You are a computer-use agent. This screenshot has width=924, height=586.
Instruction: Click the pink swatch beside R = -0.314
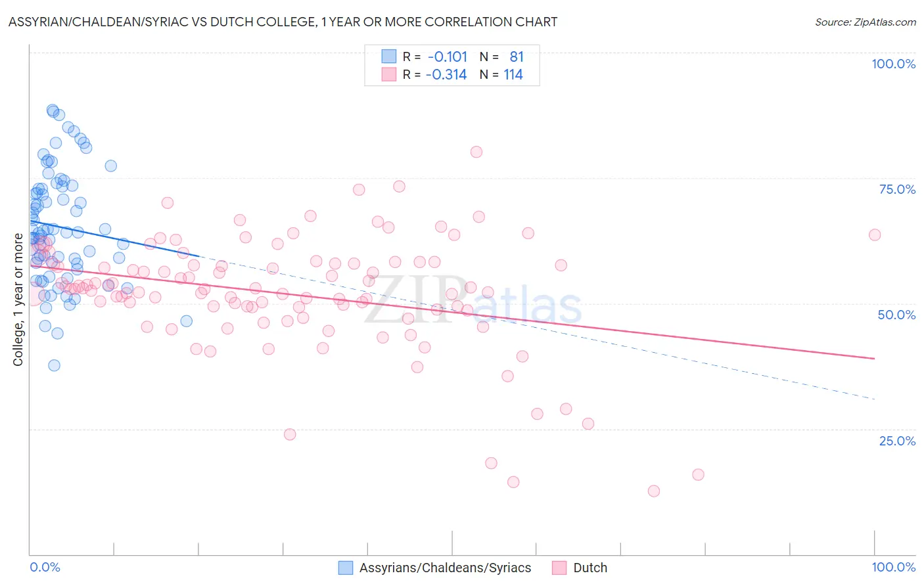[x=389, y=74]
